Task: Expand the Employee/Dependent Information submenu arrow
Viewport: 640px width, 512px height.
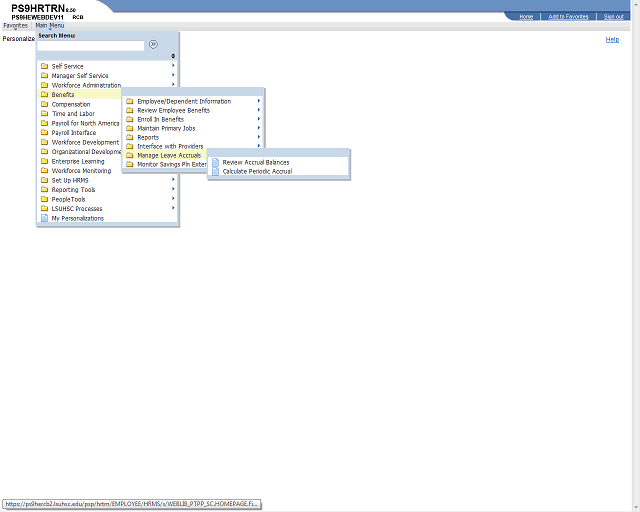Action: click(x=259, y=100)
